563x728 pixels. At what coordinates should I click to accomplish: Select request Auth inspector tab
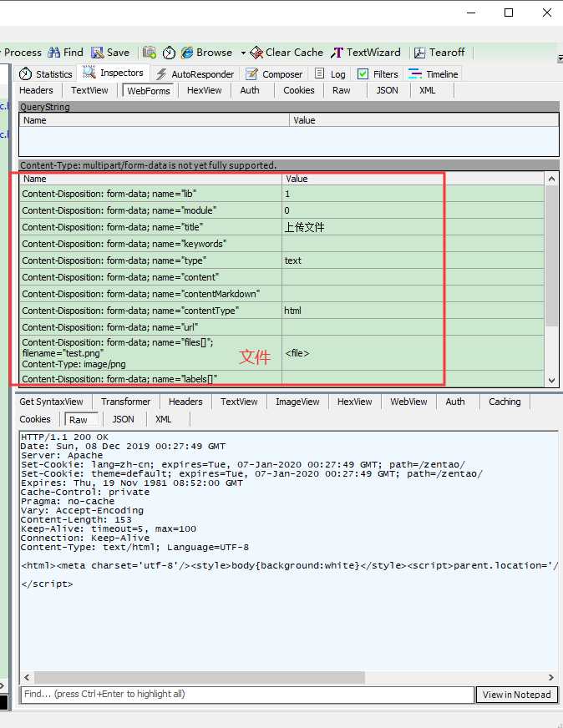point(250,90)
